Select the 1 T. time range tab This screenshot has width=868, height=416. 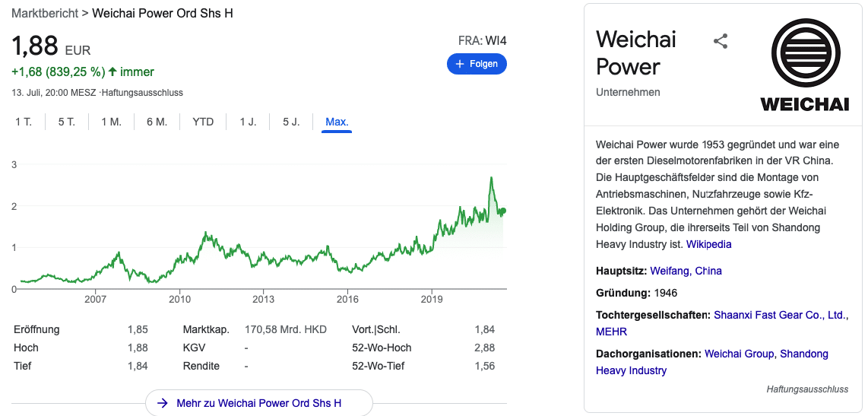pyautogui.click(x=24, y=122)
